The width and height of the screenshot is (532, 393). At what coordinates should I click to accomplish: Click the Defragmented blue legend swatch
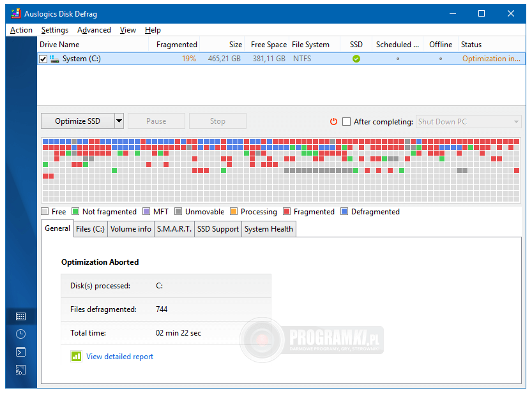tap(344, 211)
